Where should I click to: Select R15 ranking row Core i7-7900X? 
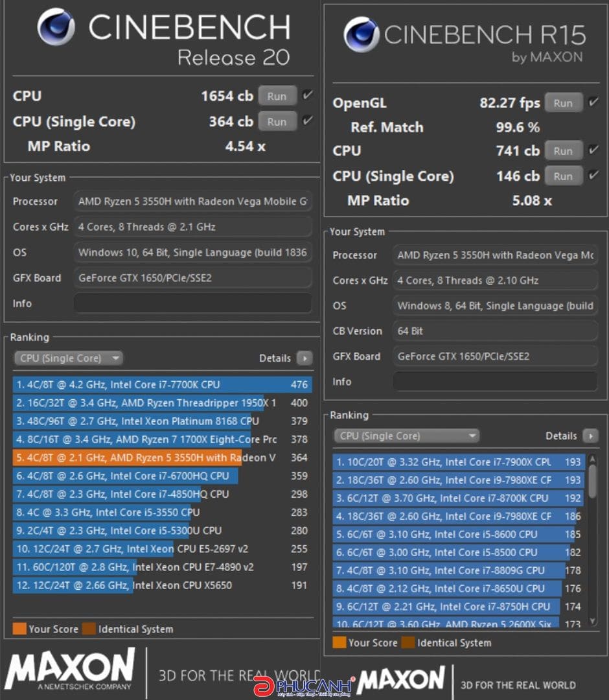pyautogui.click(x=459, y=462)
